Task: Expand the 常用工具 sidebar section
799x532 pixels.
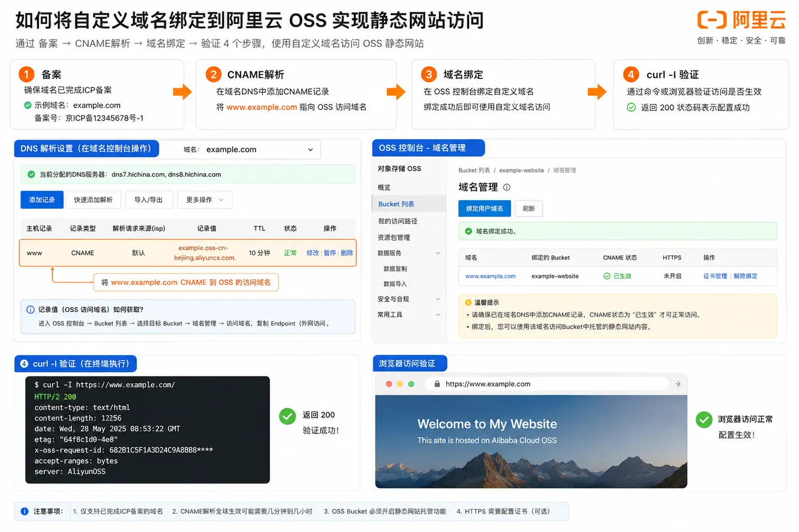Action: coord(438,315)
